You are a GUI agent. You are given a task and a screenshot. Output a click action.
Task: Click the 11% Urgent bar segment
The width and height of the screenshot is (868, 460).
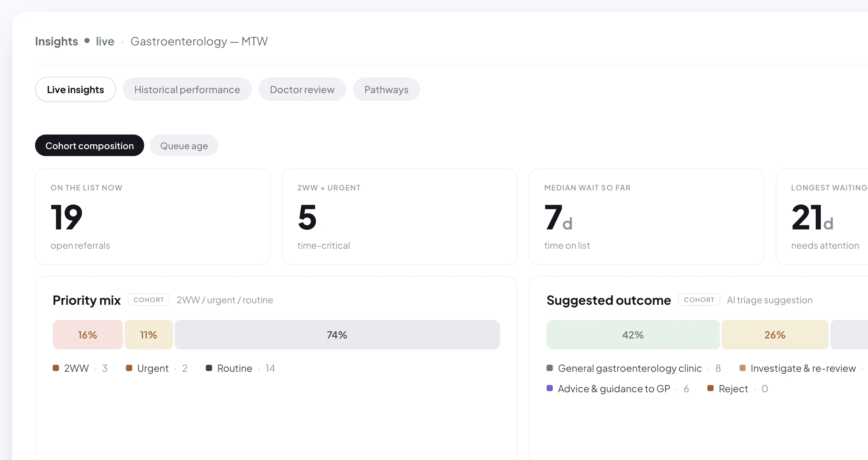[149, 335]
